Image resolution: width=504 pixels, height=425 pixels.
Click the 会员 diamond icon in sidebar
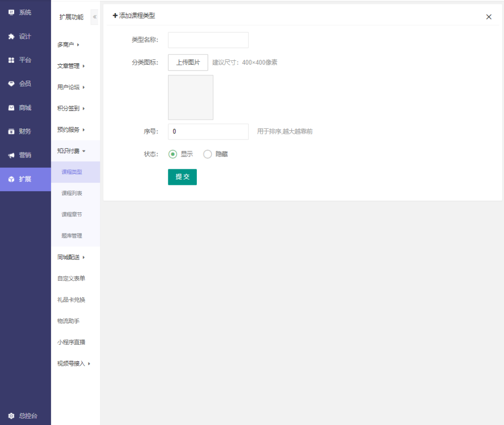11,84
